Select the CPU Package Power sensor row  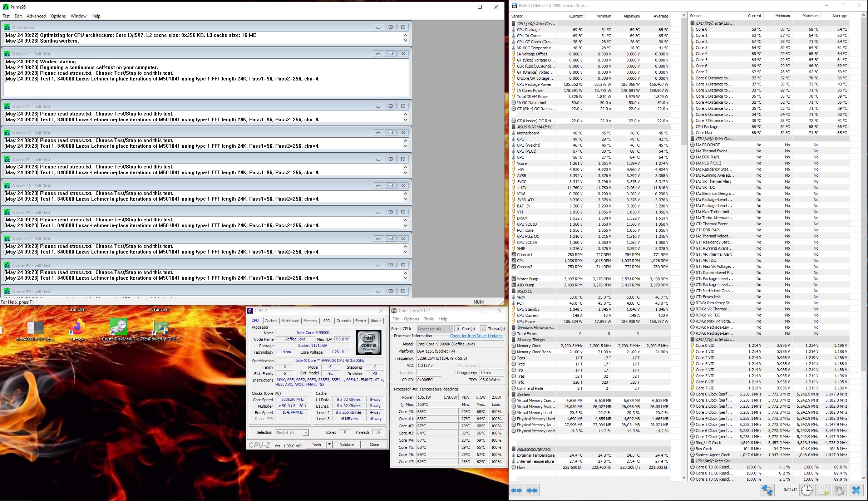pos(534,84)
